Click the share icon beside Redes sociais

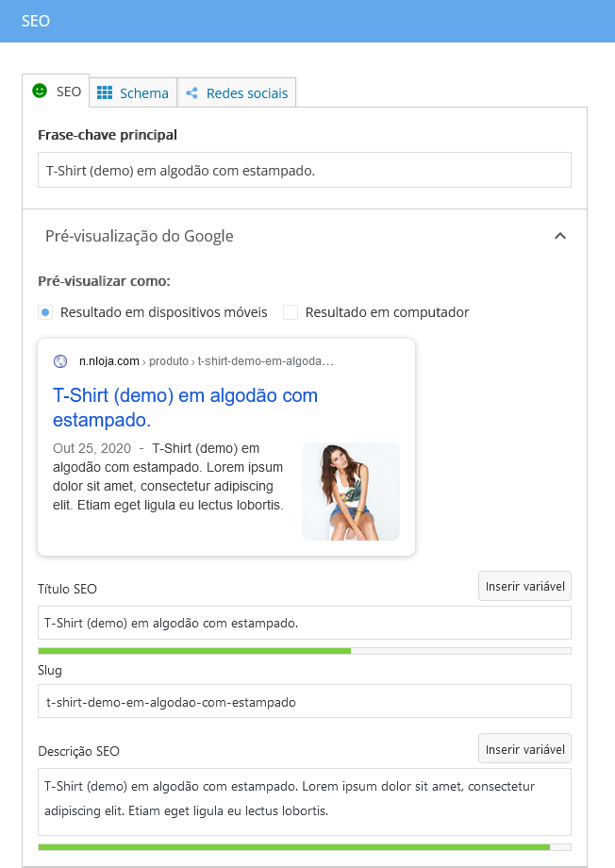click(191, 92)
